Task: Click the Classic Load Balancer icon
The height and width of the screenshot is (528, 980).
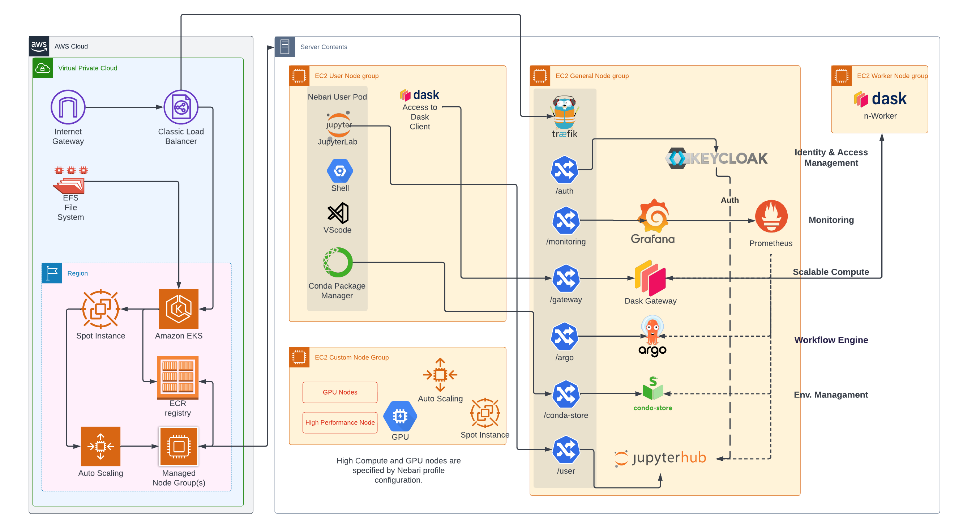Action: [x=181, y=107]
